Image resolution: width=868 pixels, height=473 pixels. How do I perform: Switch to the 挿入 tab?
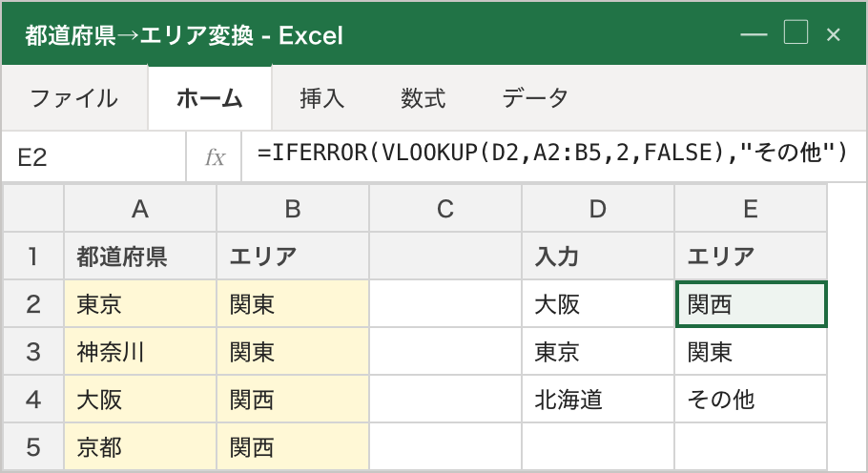pos(322,98)
